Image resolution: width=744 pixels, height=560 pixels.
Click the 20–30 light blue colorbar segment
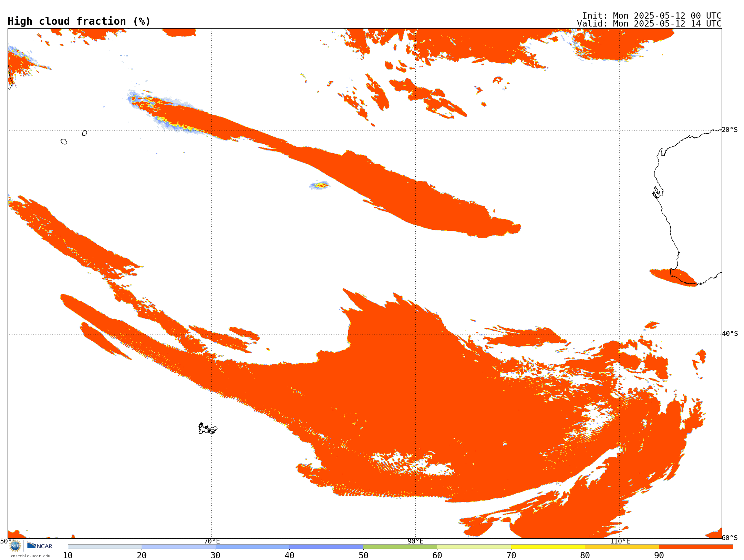point(178,547)
